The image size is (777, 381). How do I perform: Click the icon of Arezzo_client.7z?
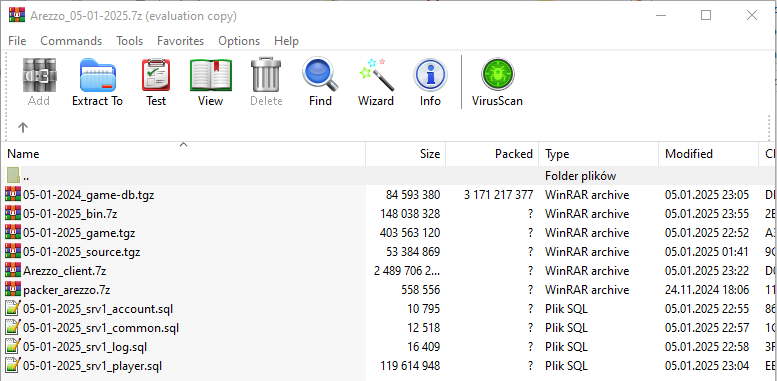click(13, 271)
